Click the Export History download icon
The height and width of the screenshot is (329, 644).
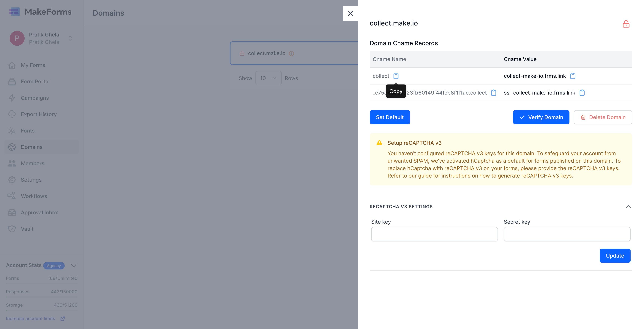(x=12, y=114)
